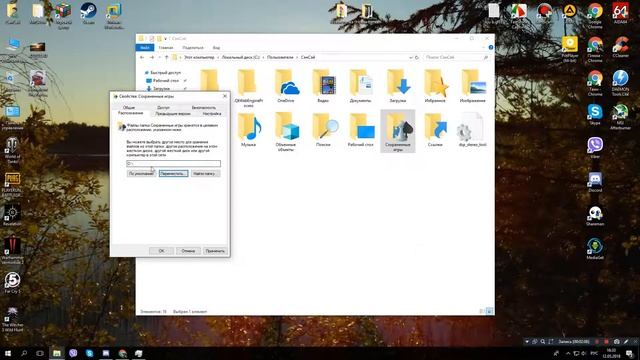The width and height of the screenshot is (640, 360).
Task: Open Google Chrome desktop shortcut
Action: click(595, 16)
